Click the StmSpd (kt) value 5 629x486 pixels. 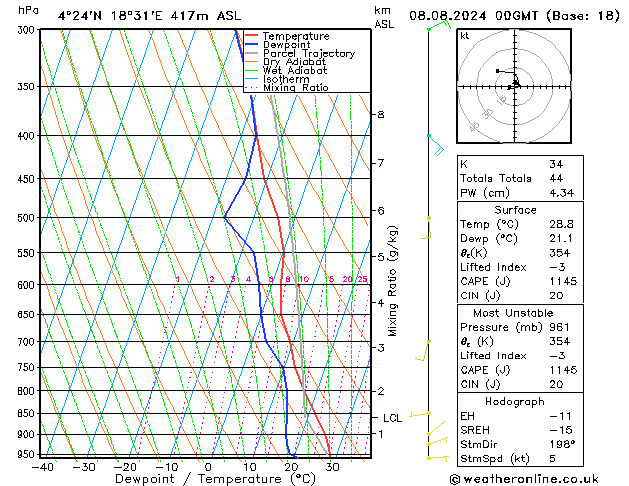click(x=552, y=459)
